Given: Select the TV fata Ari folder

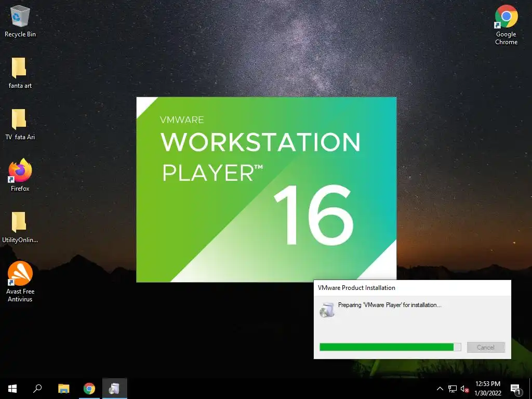Looking at the screenshot, I should pos(20,124).
